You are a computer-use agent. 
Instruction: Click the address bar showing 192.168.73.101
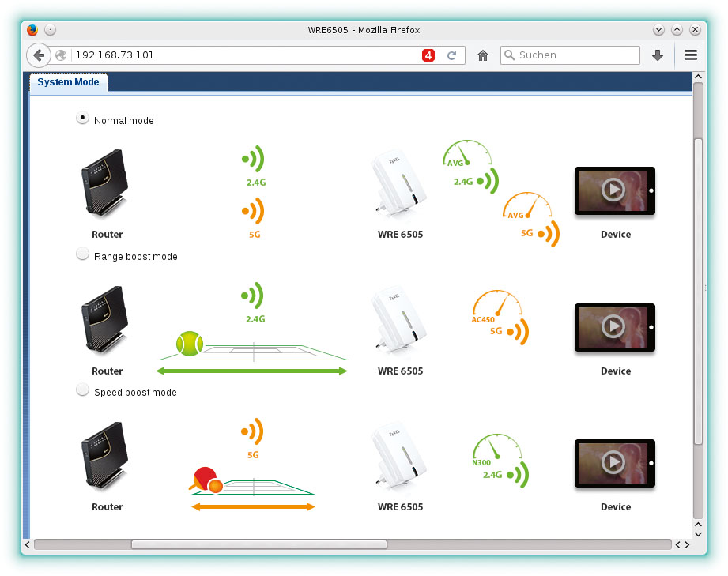245,55
